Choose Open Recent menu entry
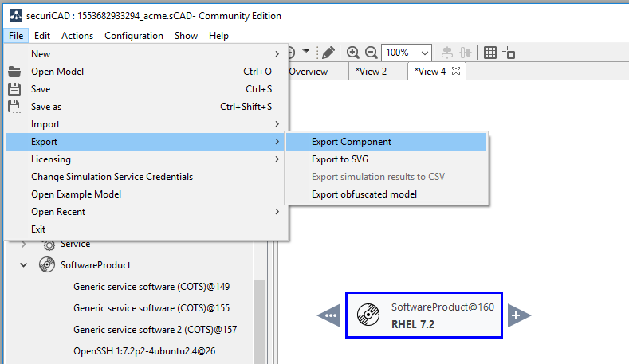The image size is (629, 364). tap(146, 212)
